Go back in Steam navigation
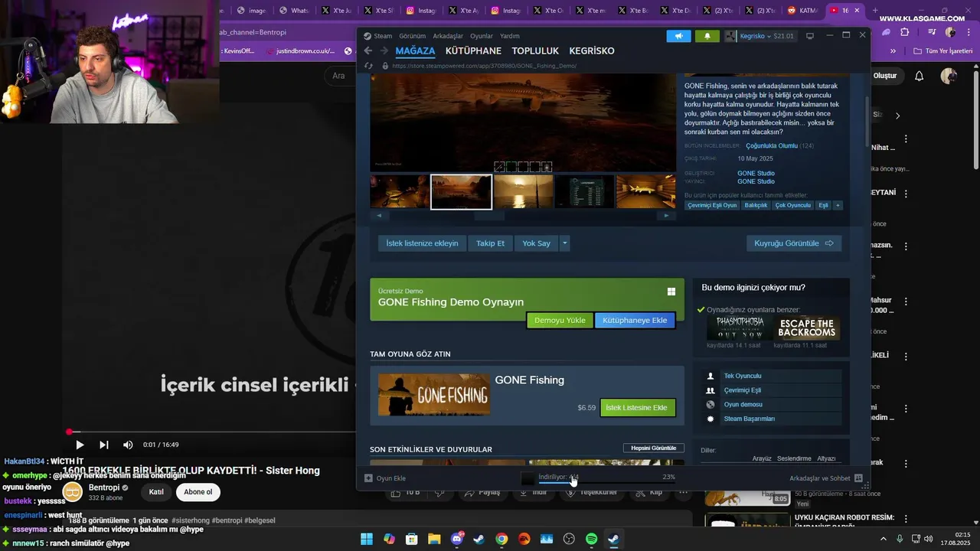 [x=368, y=51]
